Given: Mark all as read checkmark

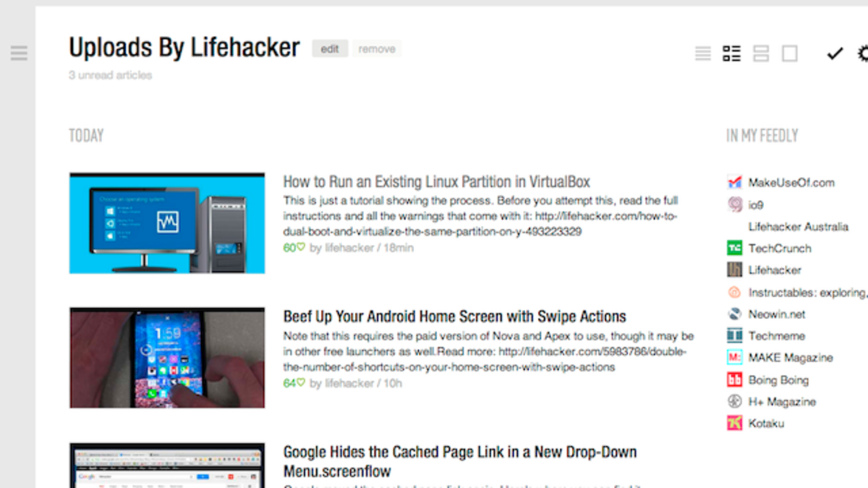Looking at the screenshot, I should [835, 53].
